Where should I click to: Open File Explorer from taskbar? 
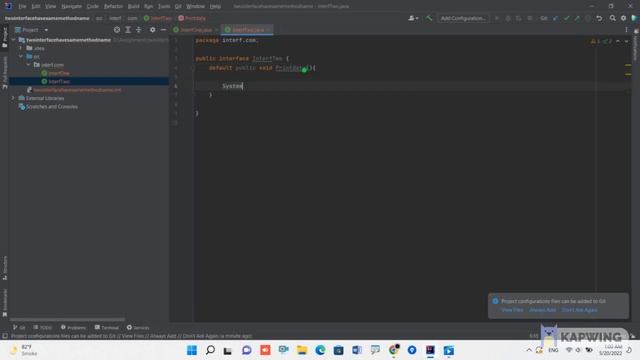pyautogui.click(x=302, y=350)
